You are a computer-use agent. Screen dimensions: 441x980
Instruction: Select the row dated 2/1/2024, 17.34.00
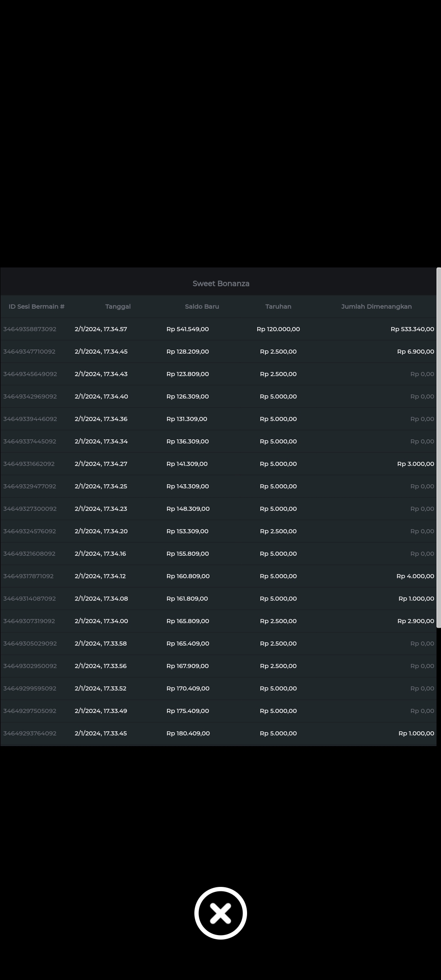point(101,621)
